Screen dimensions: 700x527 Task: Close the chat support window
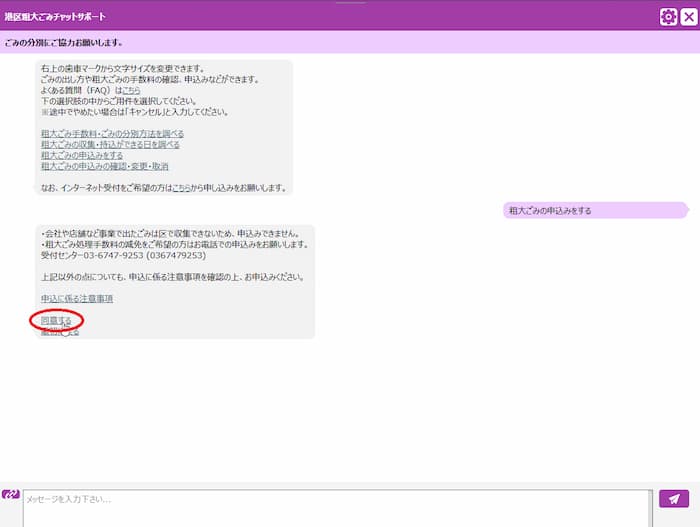pos(689,17)
